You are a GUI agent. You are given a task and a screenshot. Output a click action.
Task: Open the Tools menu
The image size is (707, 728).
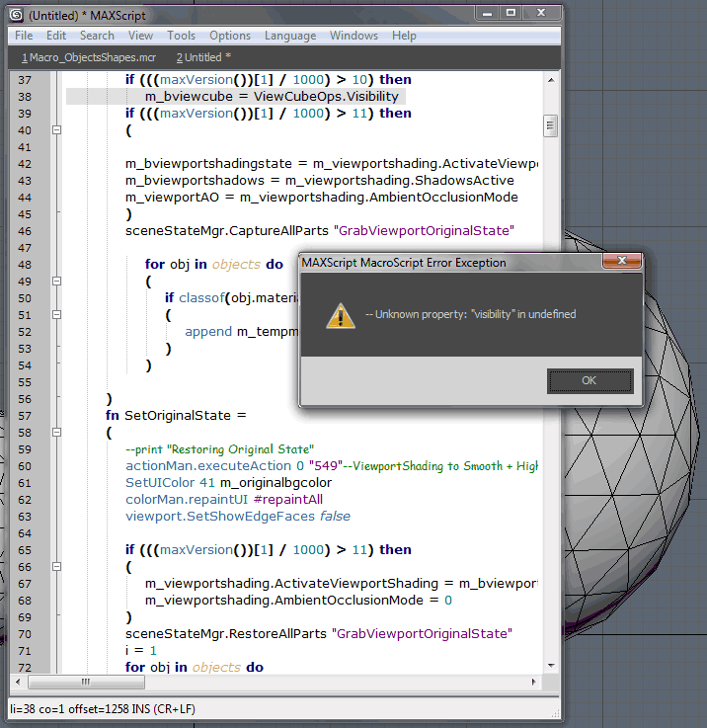(181, 36)
